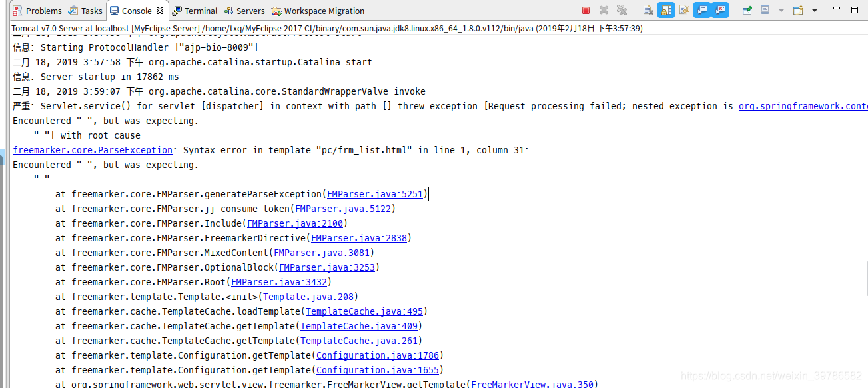Open the TemplateCache.java:261 link
The image size is (868, 388).
pyautogui.click(x=359, y=341)
